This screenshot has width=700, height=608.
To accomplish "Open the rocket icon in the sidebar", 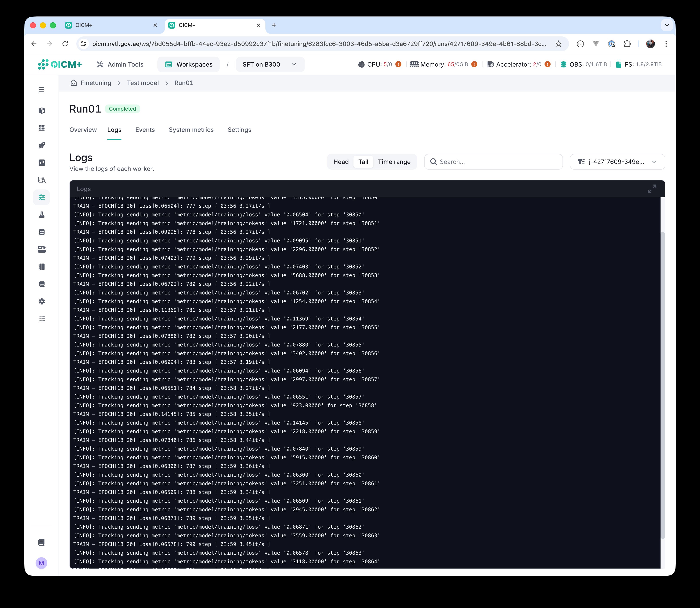I will [x=42, y=145].
